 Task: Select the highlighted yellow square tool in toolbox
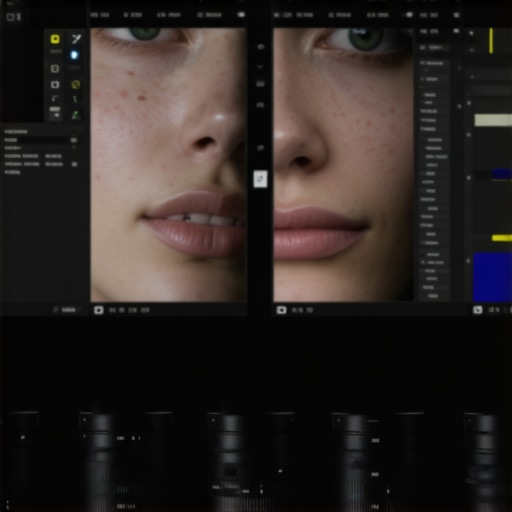pos(55,39)
